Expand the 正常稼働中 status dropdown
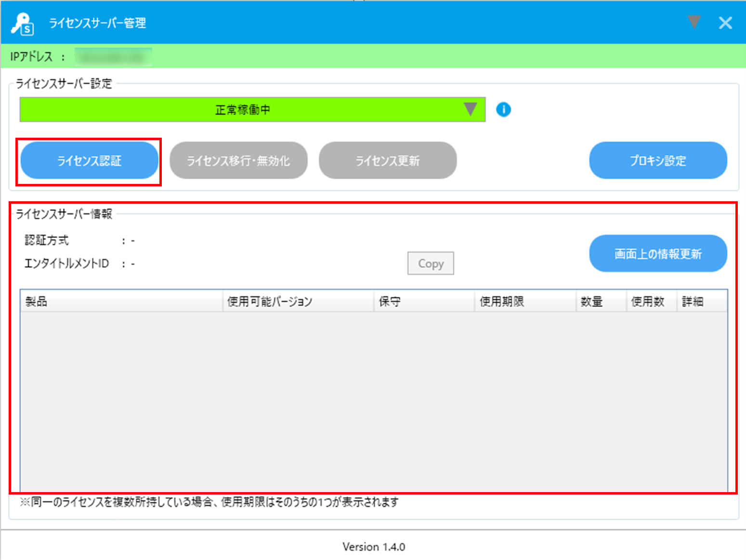 (x=470, y=110)
